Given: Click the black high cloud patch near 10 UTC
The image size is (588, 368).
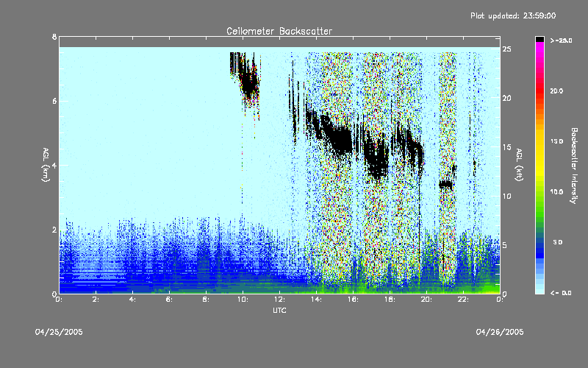Looking at the screenshot, I should 248,82.
